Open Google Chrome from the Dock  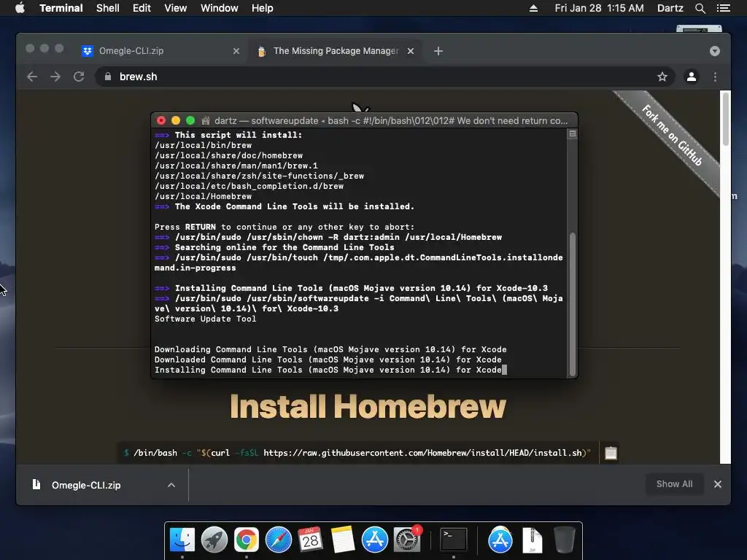click(247, 540)
